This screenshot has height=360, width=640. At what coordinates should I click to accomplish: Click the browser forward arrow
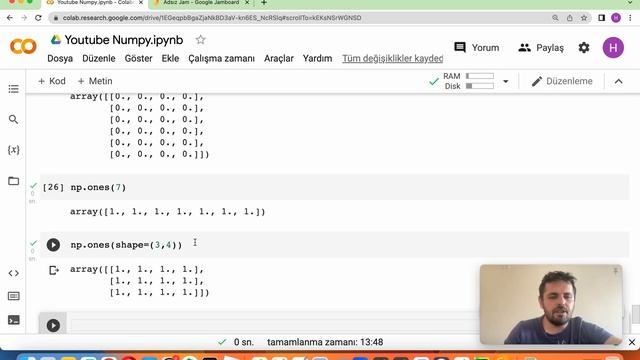24,18
